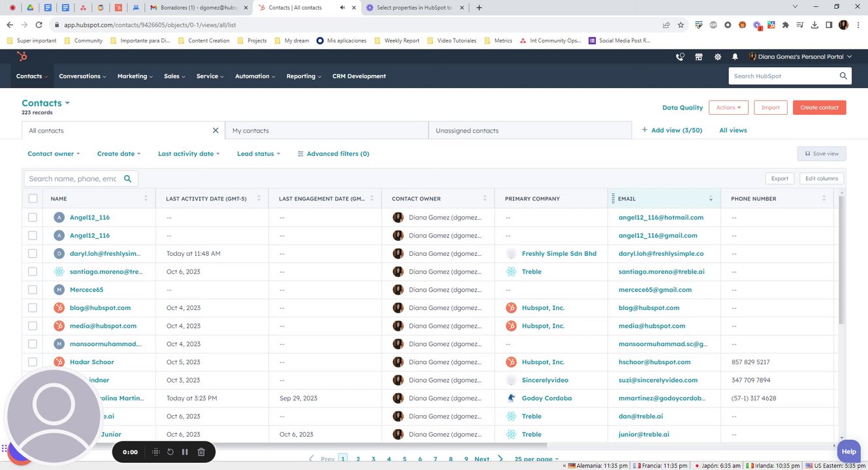Click the Import button
The image size is (868, 470).
point(771,108)
